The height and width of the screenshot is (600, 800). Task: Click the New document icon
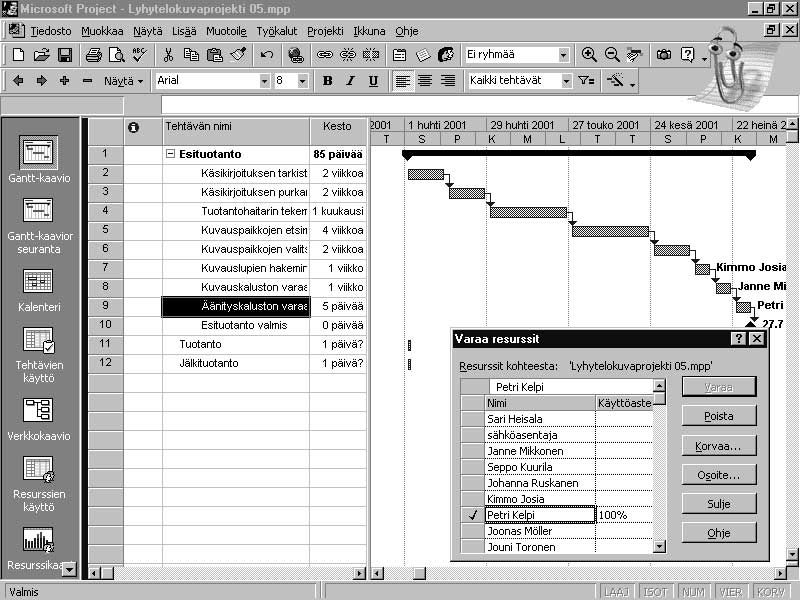(18, 55)
